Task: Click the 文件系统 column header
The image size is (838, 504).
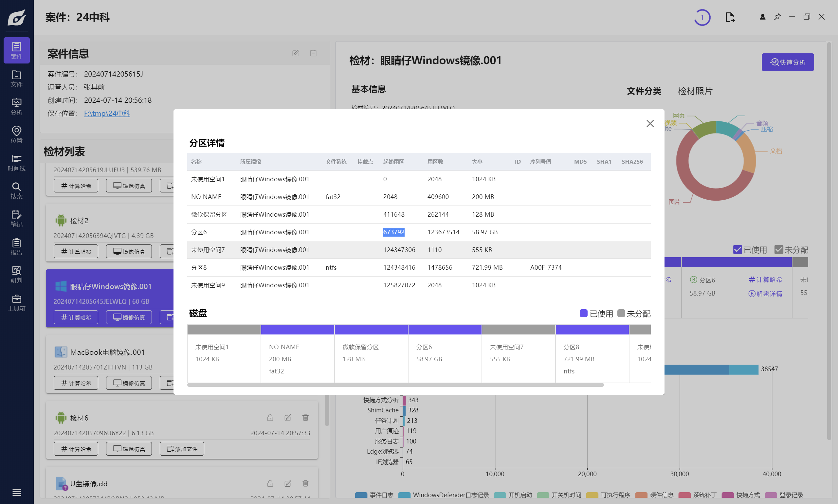Action: click(336, 162)
